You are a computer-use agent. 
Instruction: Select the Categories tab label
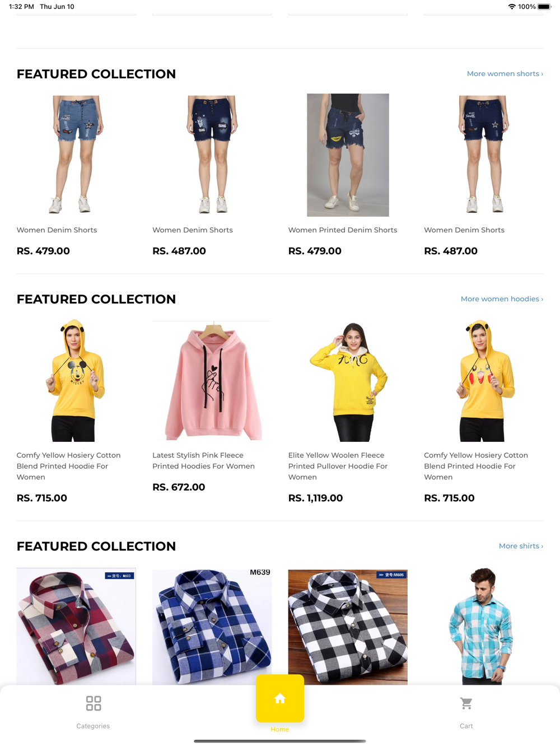pyautogui.click(x=93, y=726)
